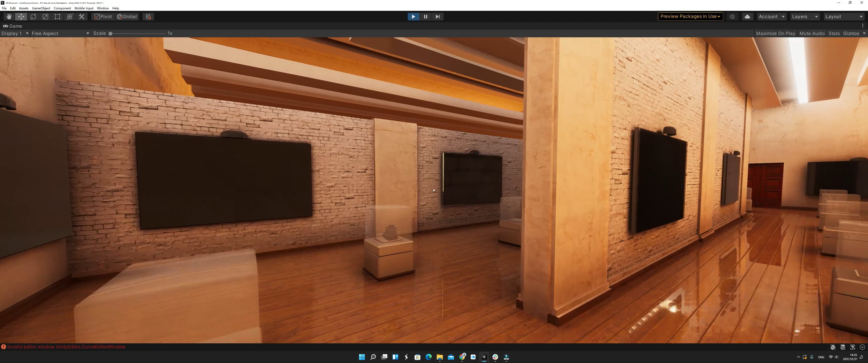Viewport: 868px width, 363px height.
Task: Open the Mobile Input menu
Action: (x=84, y=8)
